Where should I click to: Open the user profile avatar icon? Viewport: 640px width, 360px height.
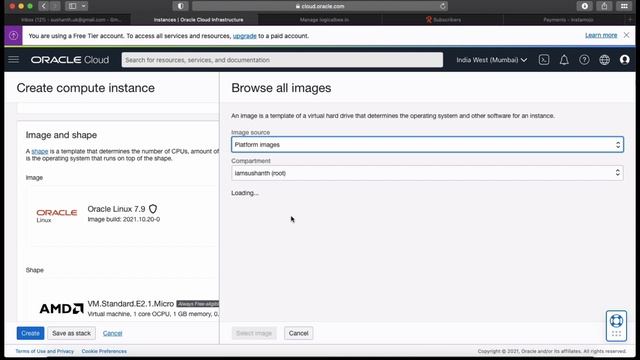(x=624, y=60)
